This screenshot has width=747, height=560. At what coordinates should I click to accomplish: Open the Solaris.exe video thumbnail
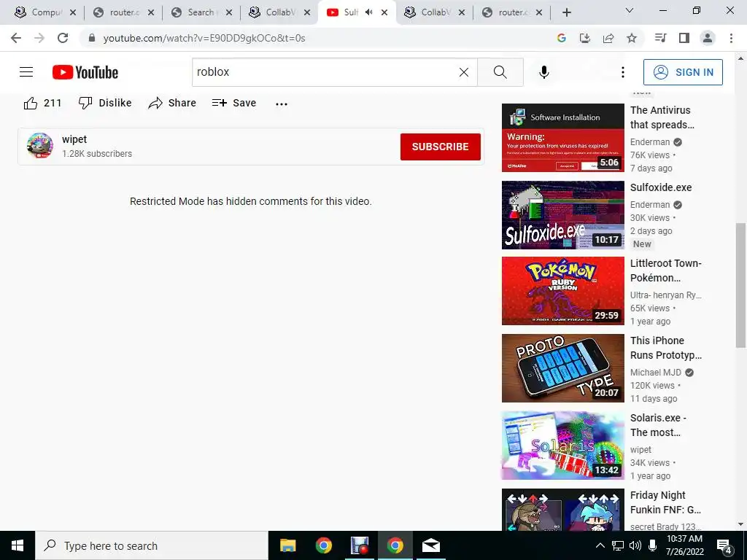pos(562,446)
